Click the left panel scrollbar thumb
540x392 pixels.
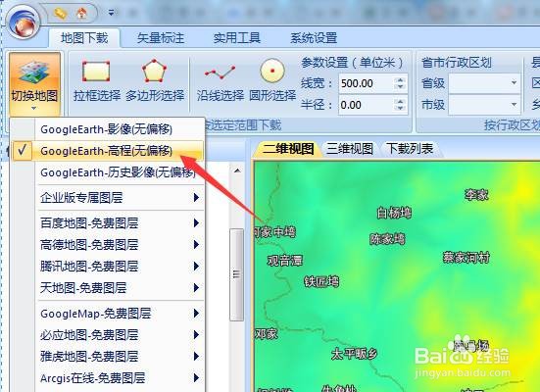click(x=236, y=274)
